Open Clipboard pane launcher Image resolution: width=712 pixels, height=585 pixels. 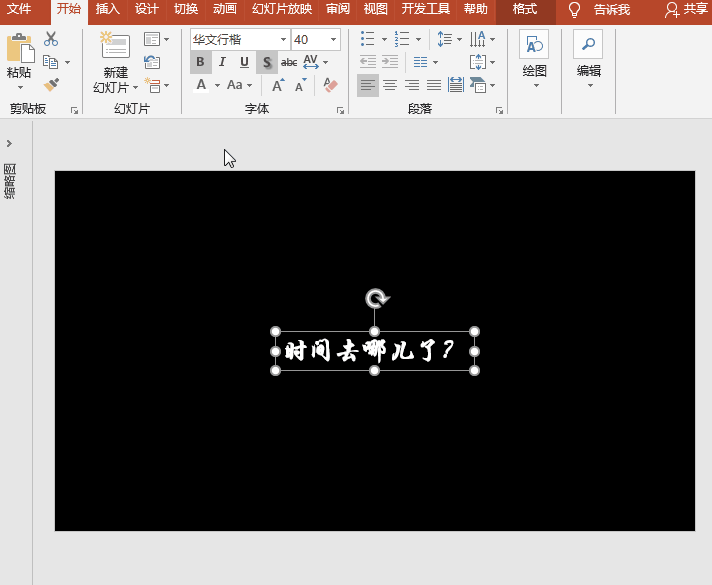[x=74, y=110]
